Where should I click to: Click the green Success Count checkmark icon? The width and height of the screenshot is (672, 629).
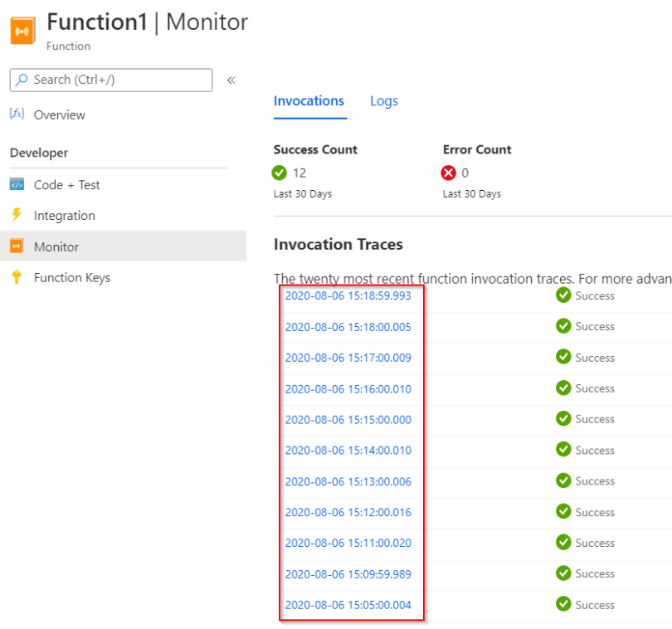[x=279, y=173]
